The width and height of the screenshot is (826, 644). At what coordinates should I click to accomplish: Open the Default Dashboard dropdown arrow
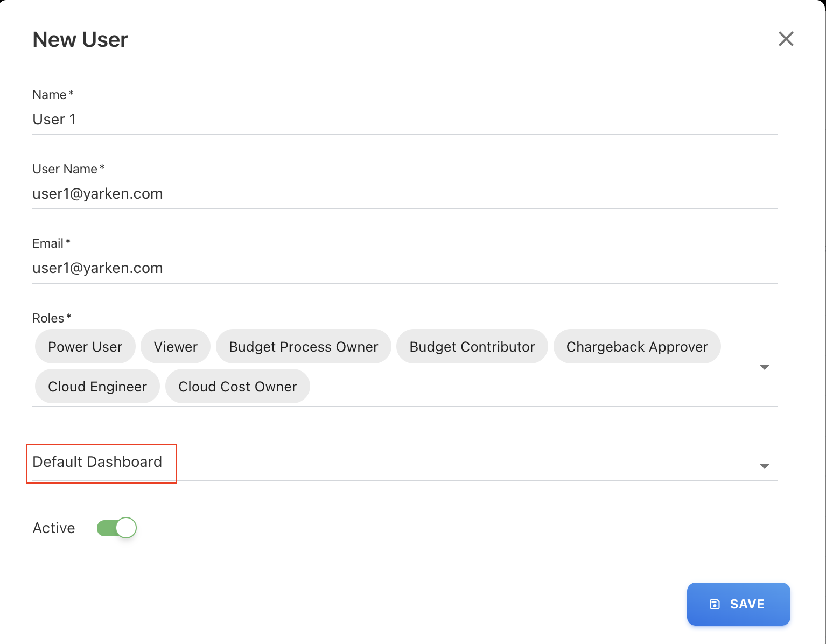pyautogui.click(x=764, y=466)
